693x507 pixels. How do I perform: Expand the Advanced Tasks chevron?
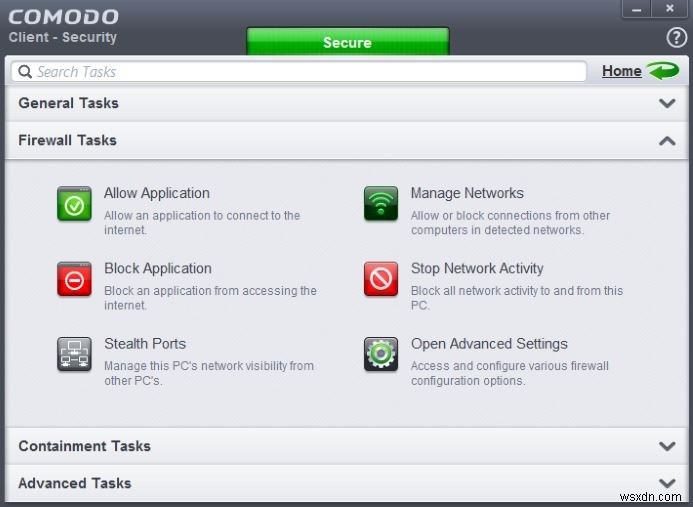coord(667,483)
